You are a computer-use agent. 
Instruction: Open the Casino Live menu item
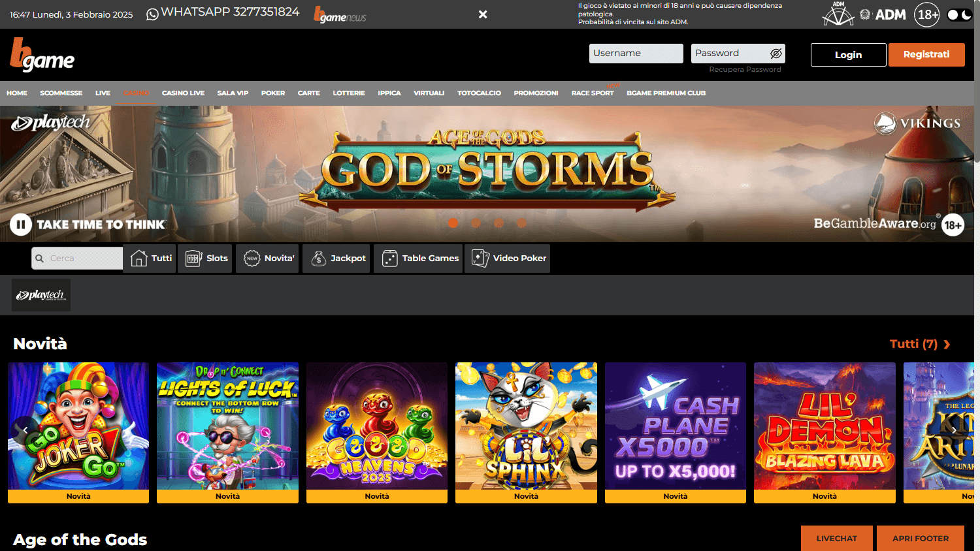coord(183,93)
